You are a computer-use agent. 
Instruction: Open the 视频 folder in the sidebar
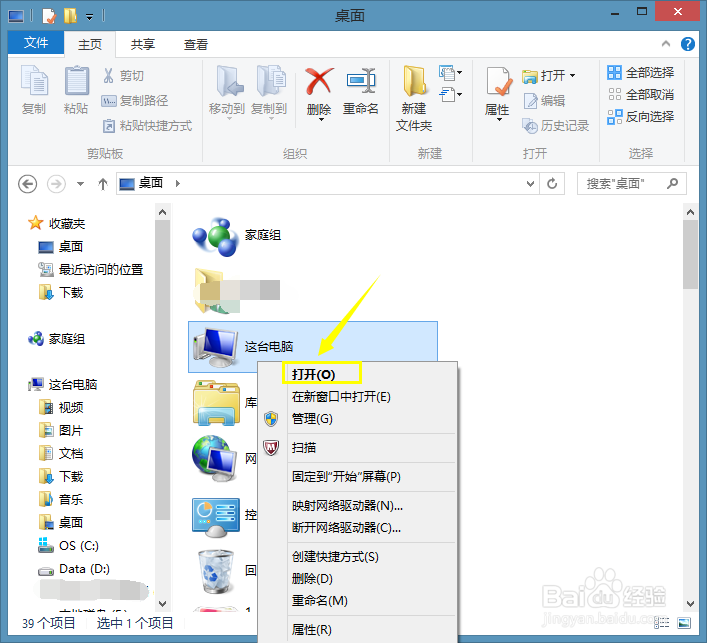pos(61,408)
